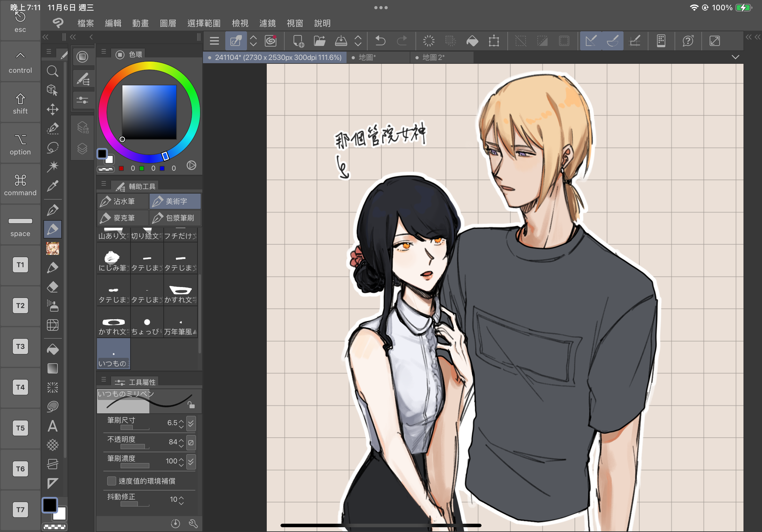Toggle snap to grid icon
Viewport: 762px width, 532px height.
pyautogui.click(x=635, y=41)
